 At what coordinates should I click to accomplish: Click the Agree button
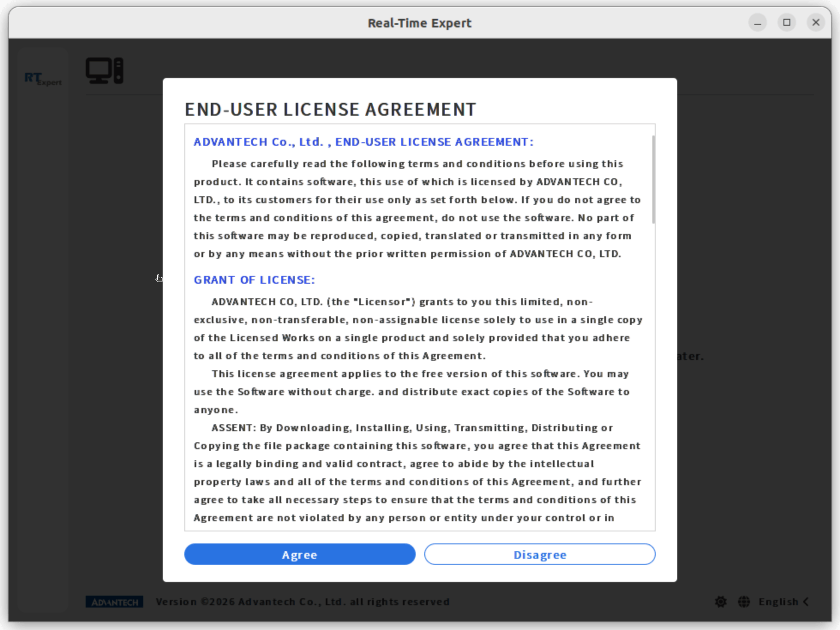point(300,554)
